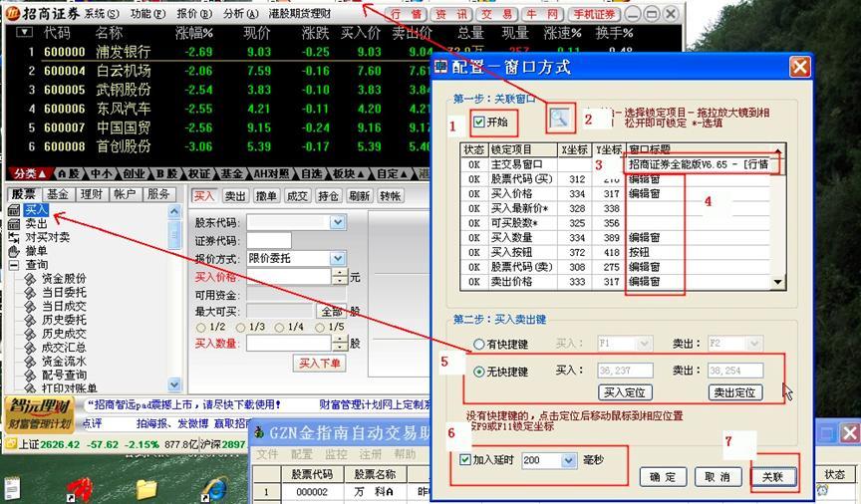
Task: Toggle the 开始 checkbox in the config dialog
Action: pyautogui.click(x=479, y=122)
